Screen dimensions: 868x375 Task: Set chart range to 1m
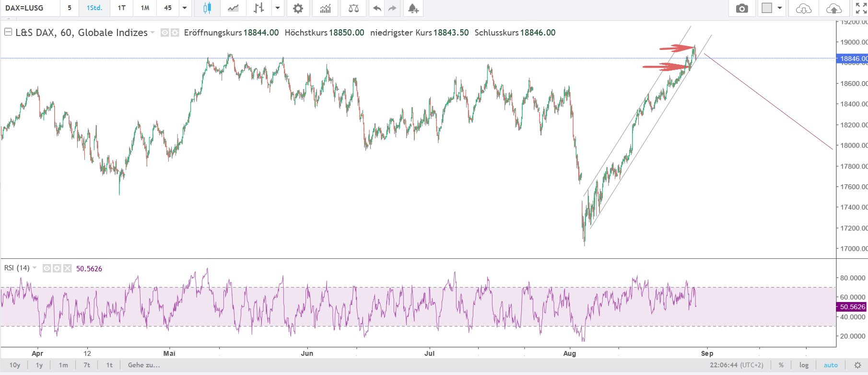(63, 365)
